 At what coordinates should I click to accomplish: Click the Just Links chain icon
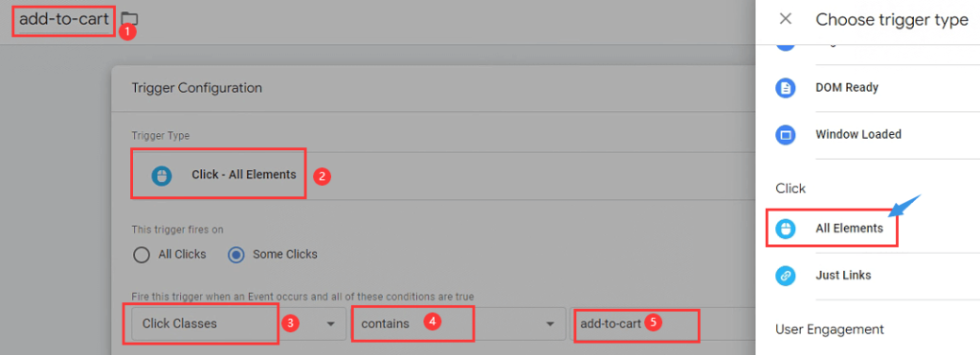pos(786,276)
